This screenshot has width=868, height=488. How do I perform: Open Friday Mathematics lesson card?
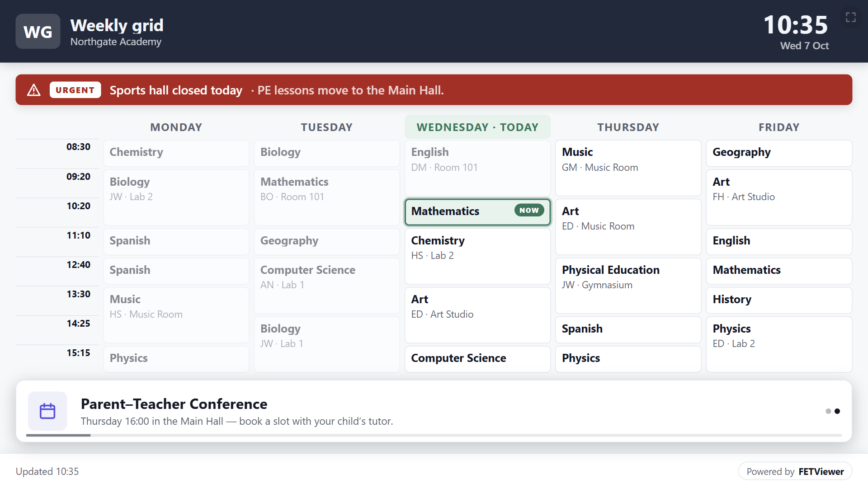coord(779,271)
